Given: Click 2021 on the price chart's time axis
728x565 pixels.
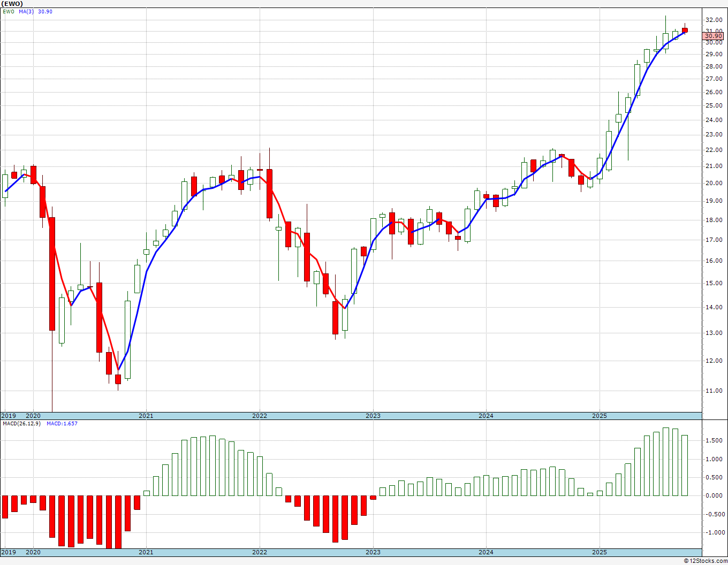Looking at the screenshot, I should [146, 416].
